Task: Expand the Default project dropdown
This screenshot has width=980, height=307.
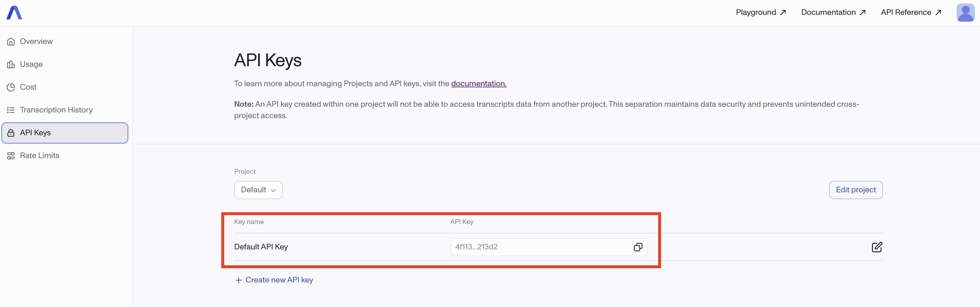Action: pos(258,190)
